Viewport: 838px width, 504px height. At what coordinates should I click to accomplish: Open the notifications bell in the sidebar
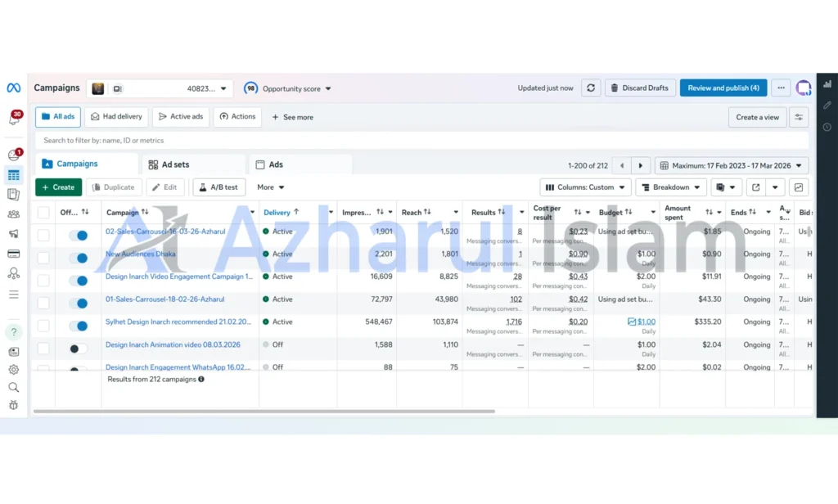click(14, 118)
